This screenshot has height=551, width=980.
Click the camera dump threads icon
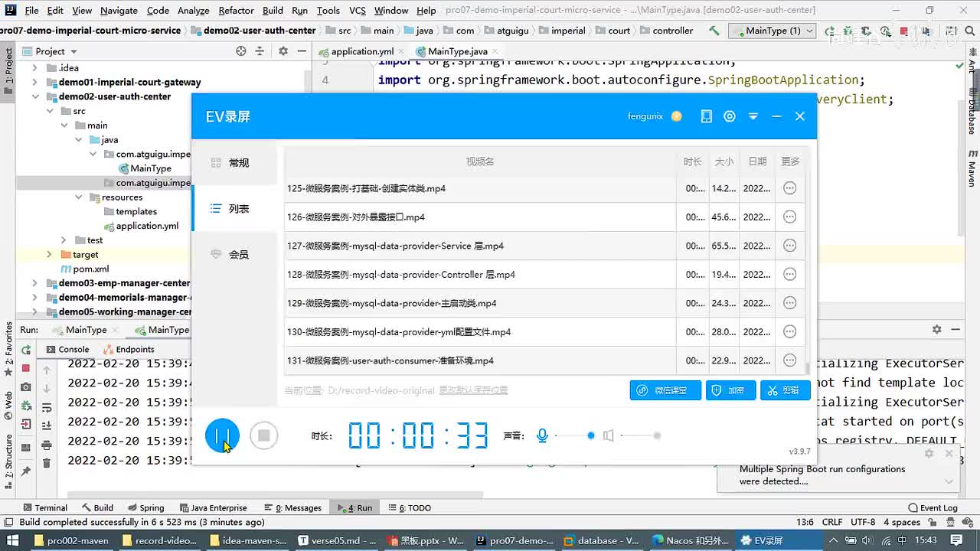pyautogui.click(x=26, y=387)
